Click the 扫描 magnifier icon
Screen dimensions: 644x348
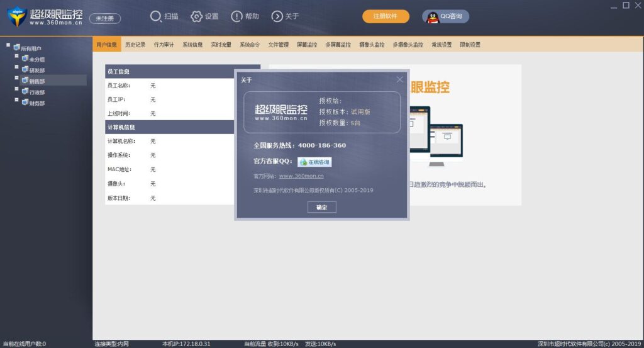coord(156,16)
